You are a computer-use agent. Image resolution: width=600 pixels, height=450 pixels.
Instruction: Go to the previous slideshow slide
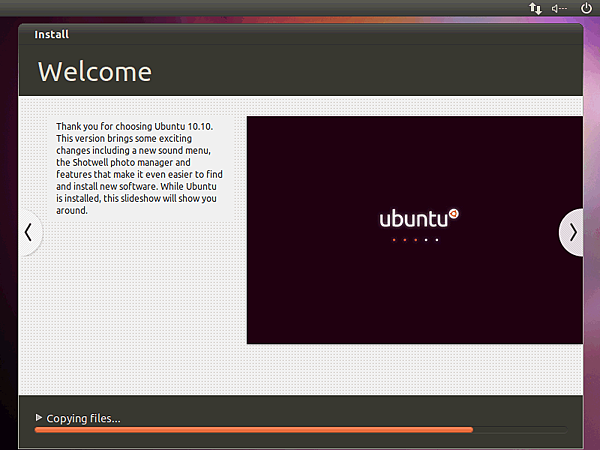[29, 232]
